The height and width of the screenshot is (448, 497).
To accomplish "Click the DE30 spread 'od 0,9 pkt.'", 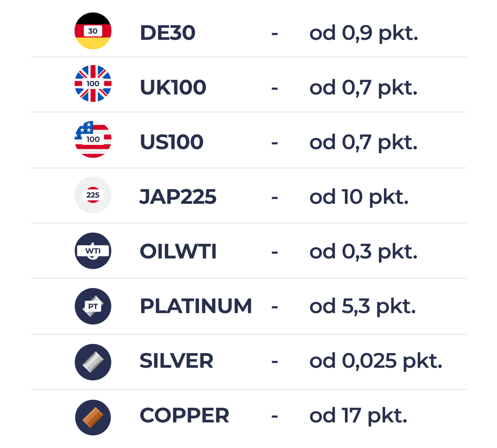I will pyautogui.click(x=364, y=33).
